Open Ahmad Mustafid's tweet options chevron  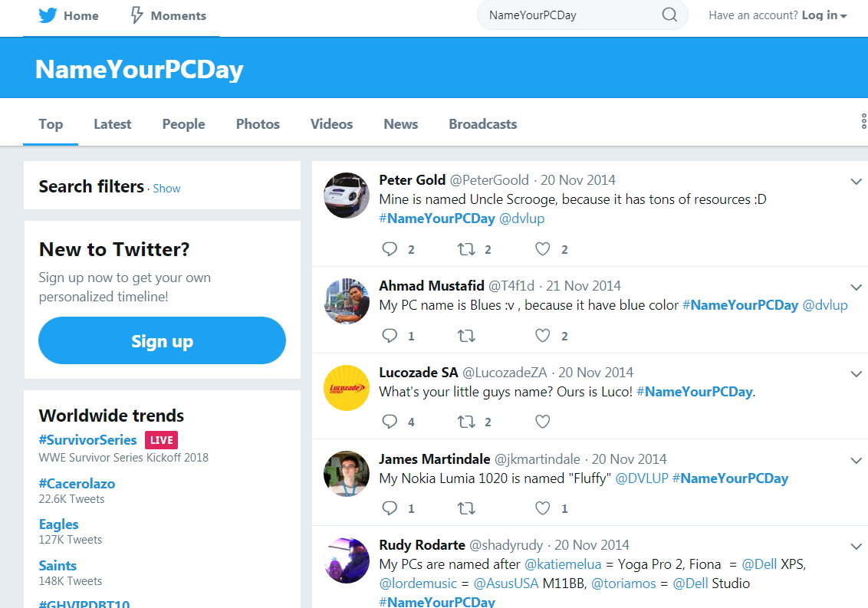tap(856, 288)
